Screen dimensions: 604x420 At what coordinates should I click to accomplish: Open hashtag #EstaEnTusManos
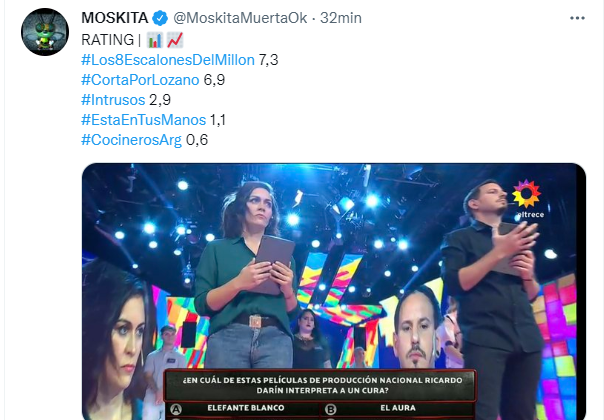pos(143,120)
